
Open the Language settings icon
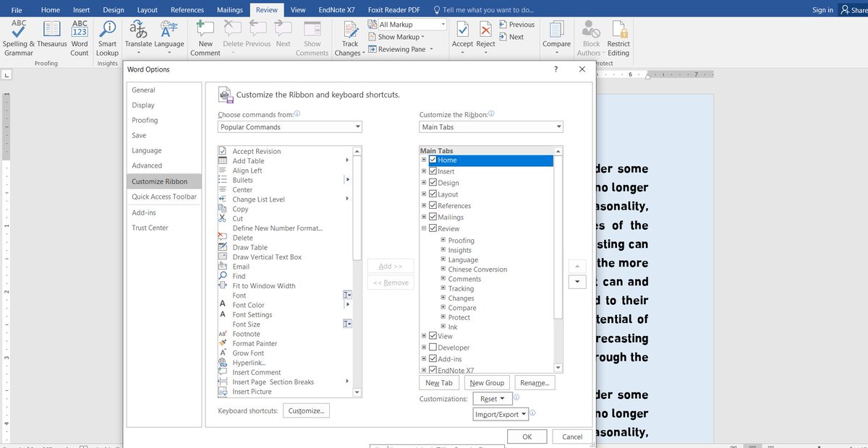(x=169, y=38)
